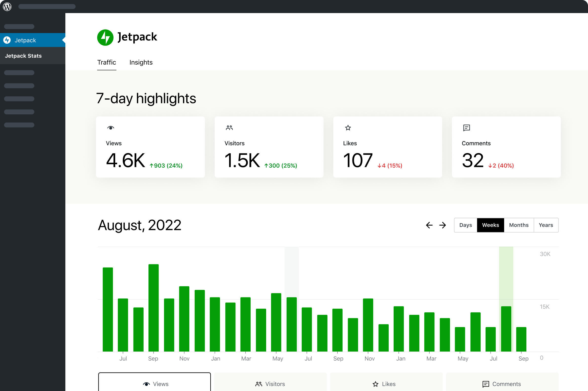Select the Months period option
The image size is (588, 391).
tap(518, 225)
